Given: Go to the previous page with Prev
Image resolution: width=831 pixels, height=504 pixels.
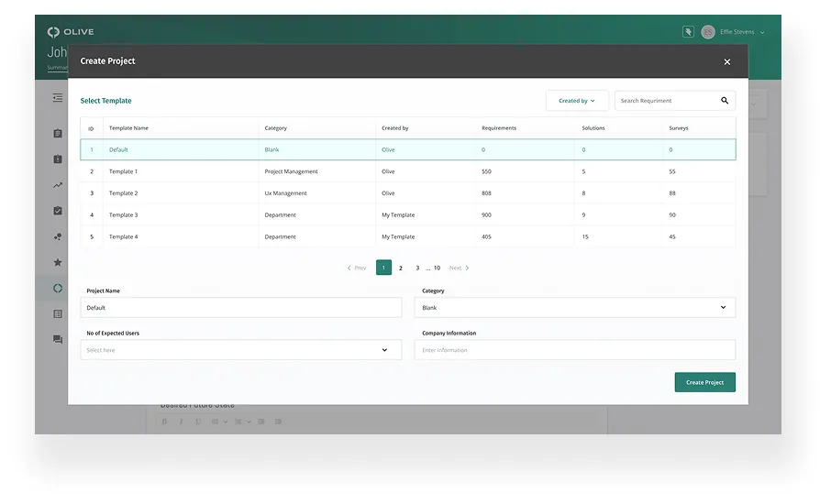Looking at the screenshot, I should 357,268.
